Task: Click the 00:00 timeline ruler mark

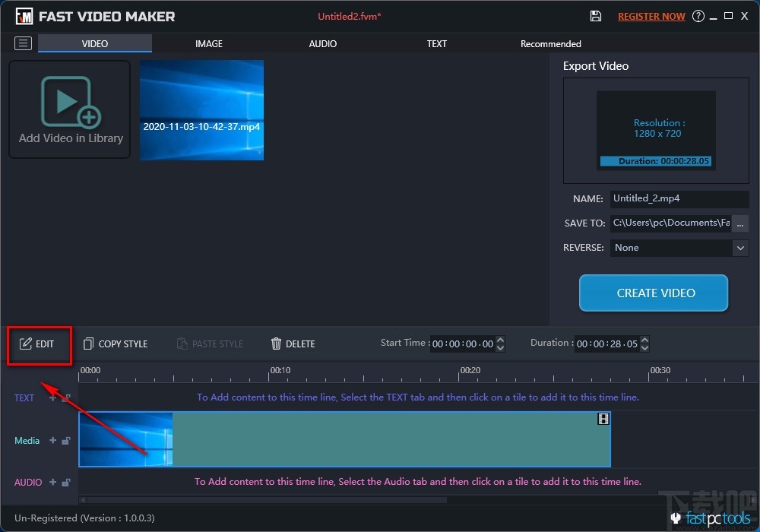Action: 90,370
